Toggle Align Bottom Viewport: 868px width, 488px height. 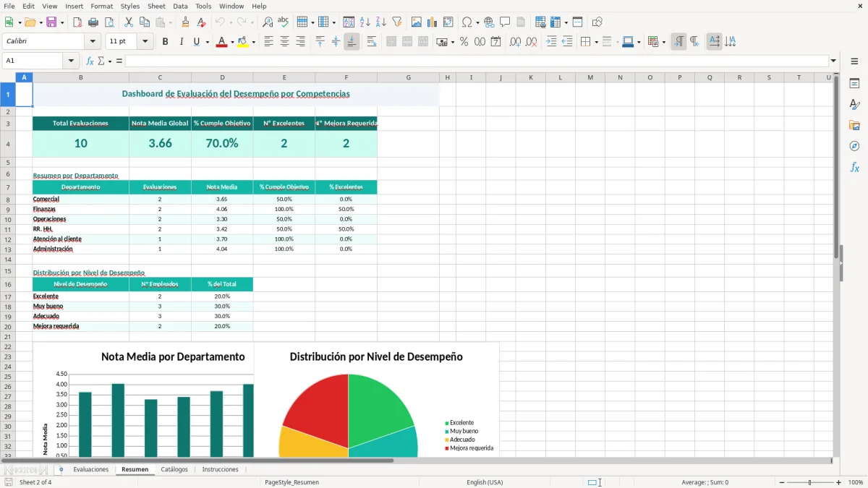352,42
